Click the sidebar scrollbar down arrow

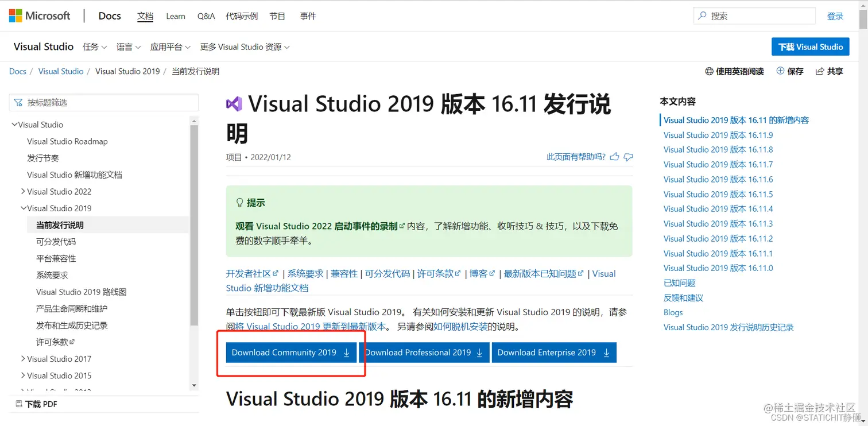click(194, 385)
